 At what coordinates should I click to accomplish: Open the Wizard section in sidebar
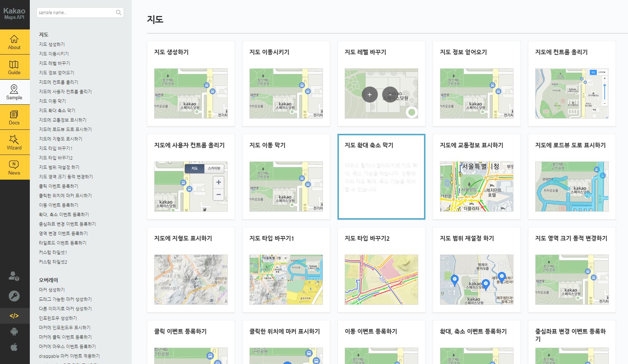[15, 143]
